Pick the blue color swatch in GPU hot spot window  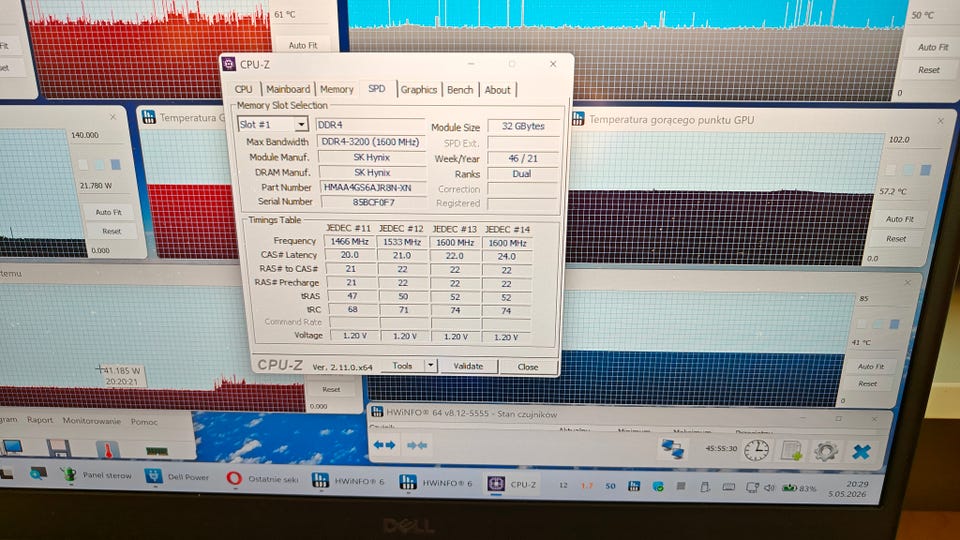click(x=925, y=170)
